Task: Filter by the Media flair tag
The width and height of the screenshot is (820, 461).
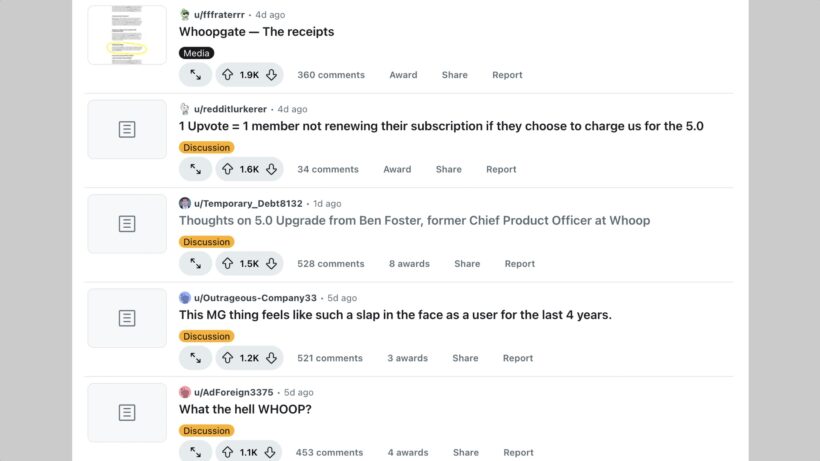Action: (x=197, y=53)
